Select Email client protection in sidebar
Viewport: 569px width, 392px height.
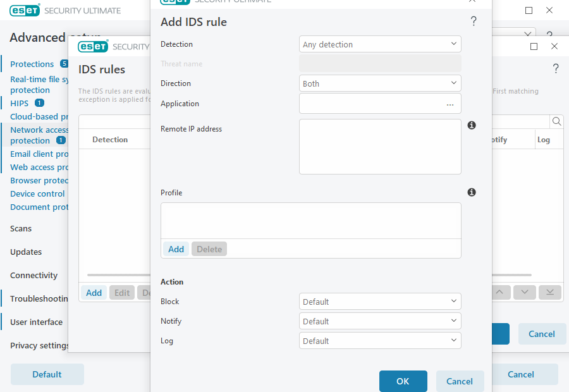(x=39, y=154)
